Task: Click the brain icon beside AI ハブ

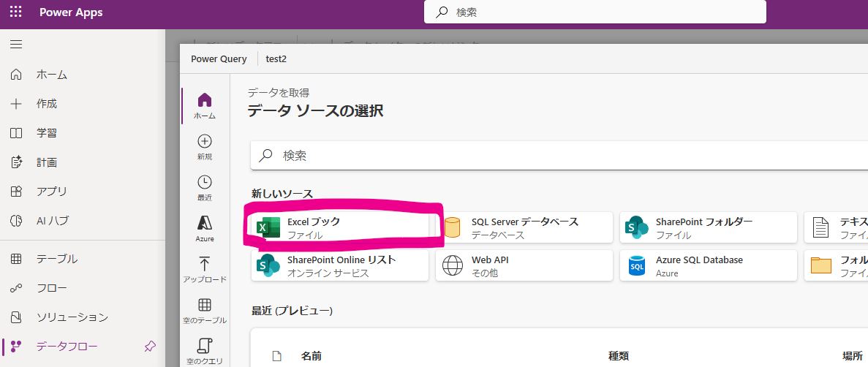Action: coord(16,221)
